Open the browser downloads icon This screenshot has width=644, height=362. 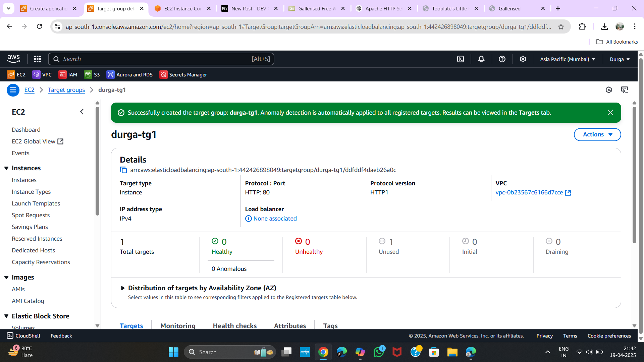coord(604,26)
